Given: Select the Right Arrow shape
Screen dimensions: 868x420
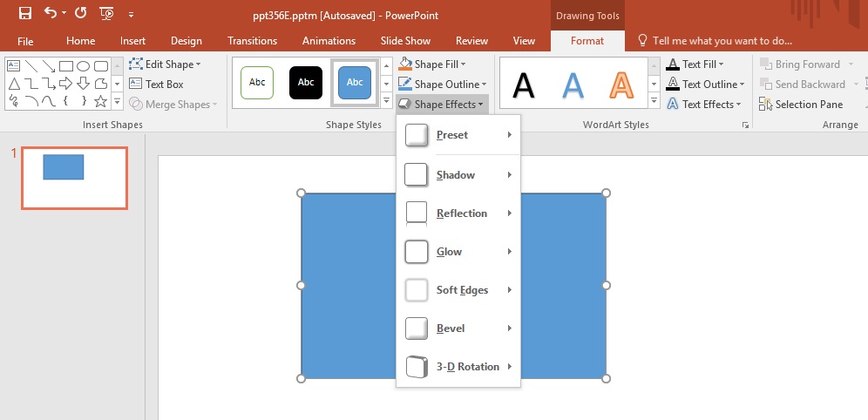Looking at the screenshot, I should click(66, 84).
